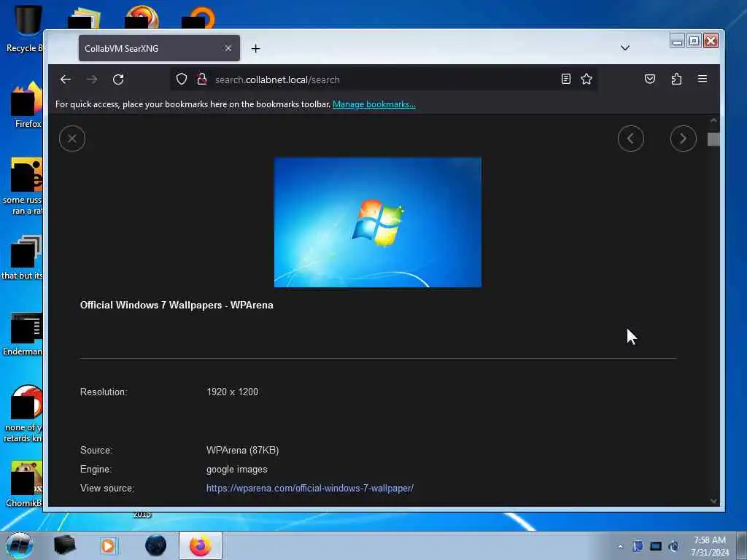Open the black box taskbar icon
This screenshot has height=560, width=747.
click(64, 545)
